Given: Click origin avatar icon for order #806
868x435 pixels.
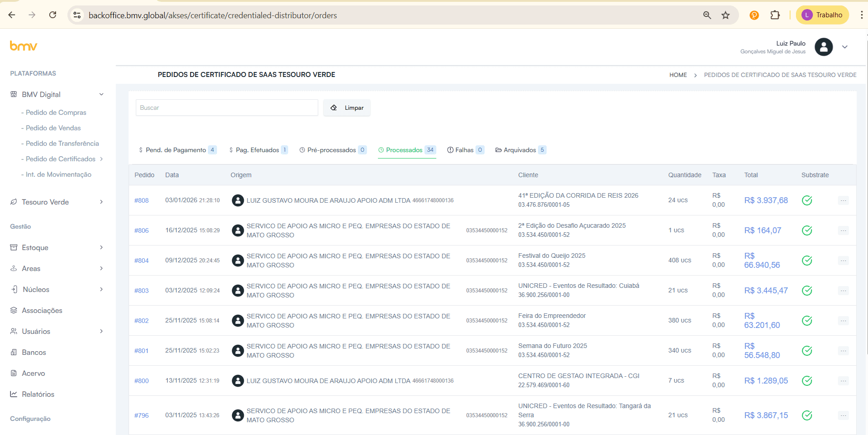Looking at the screenshot, I should pyautogui.click(x=238, y=230).
